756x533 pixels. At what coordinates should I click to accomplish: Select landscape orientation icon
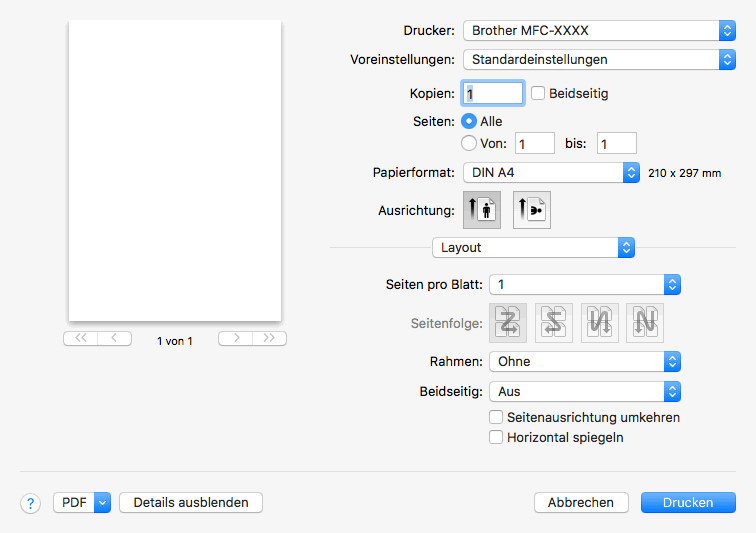click(x=532, y=210)
